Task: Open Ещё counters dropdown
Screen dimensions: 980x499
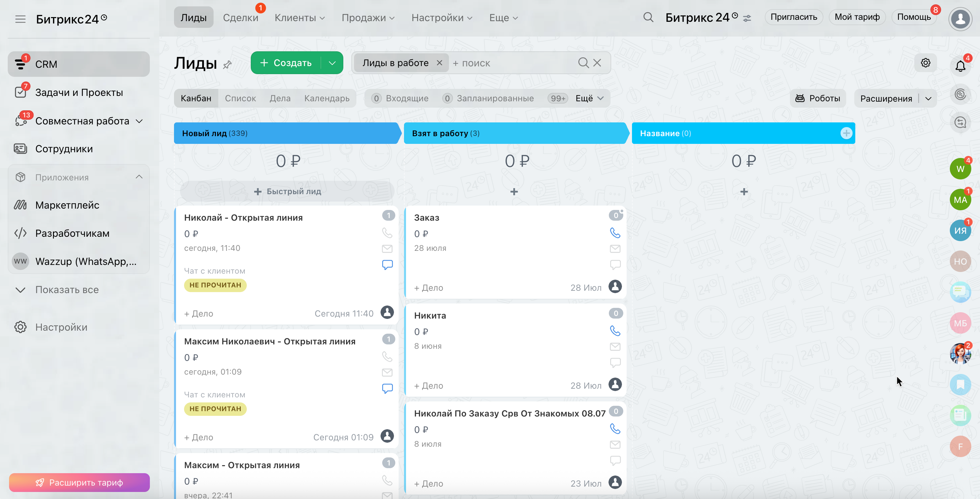Action: (589, 98)
